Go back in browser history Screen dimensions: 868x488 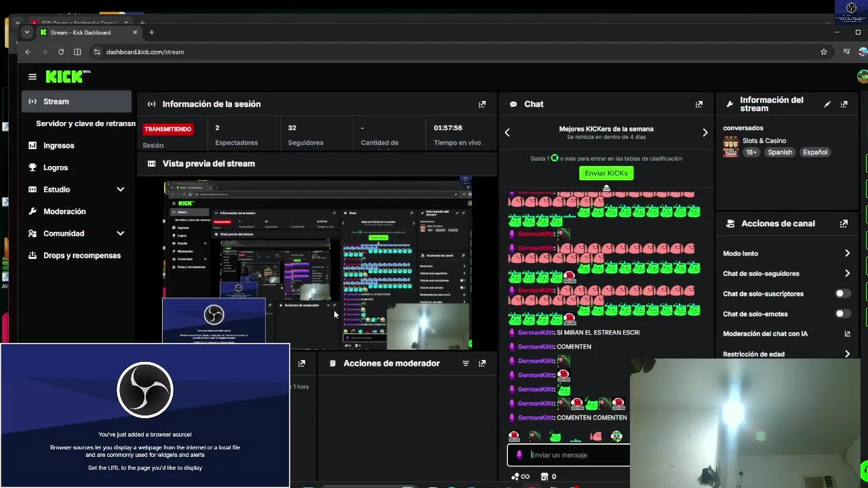28,52
